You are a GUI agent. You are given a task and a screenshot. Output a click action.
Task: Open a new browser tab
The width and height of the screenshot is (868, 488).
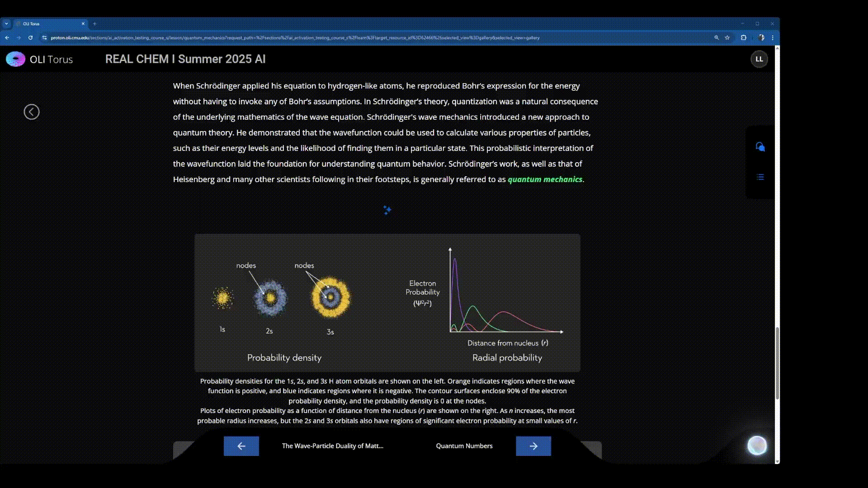94,23
